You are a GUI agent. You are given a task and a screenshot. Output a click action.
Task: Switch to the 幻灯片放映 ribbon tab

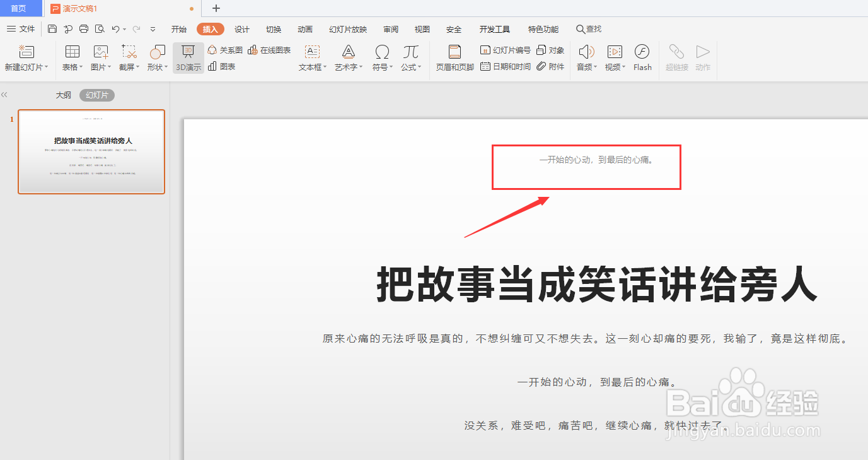348,30
